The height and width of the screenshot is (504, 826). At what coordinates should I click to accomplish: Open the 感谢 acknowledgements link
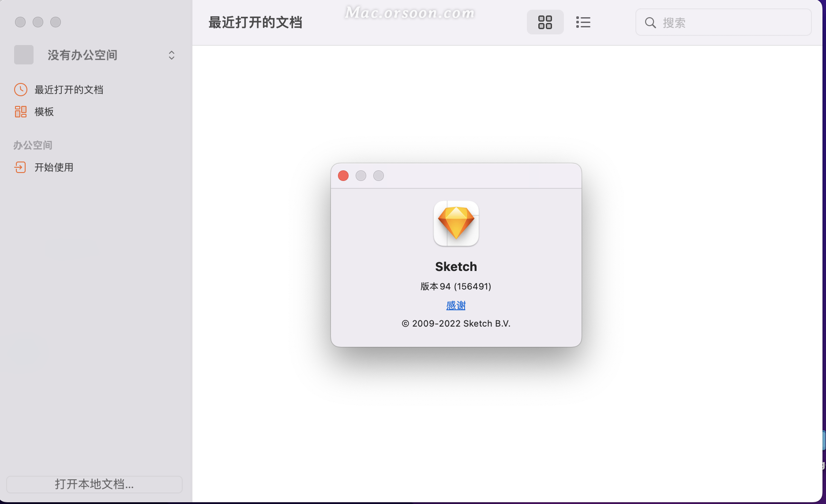click(x=456, y=305)
